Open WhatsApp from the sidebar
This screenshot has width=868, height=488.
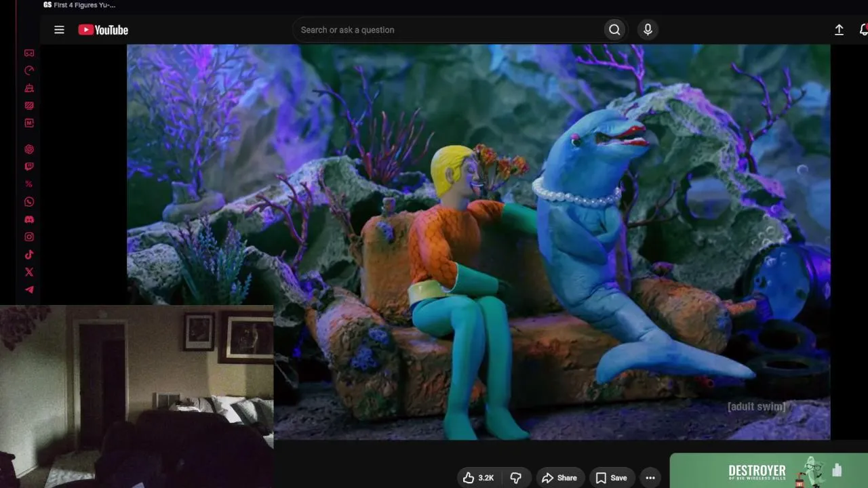tap(29, 202)
